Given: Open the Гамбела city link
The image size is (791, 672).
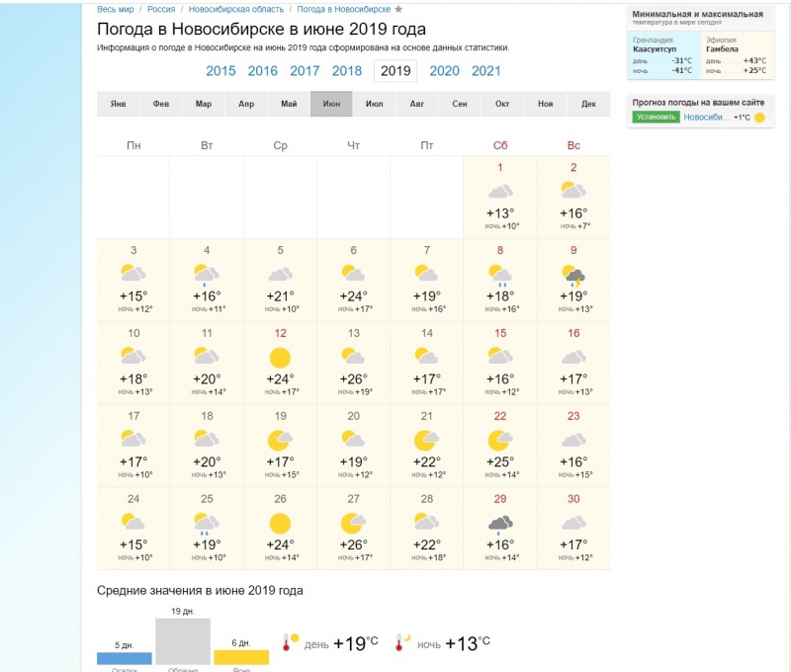Looking at the screenshot, I should pos(721,47).
